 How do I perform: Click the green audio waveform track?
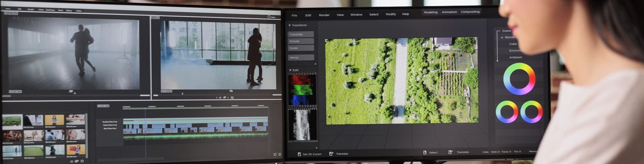[x=196, y=137]
